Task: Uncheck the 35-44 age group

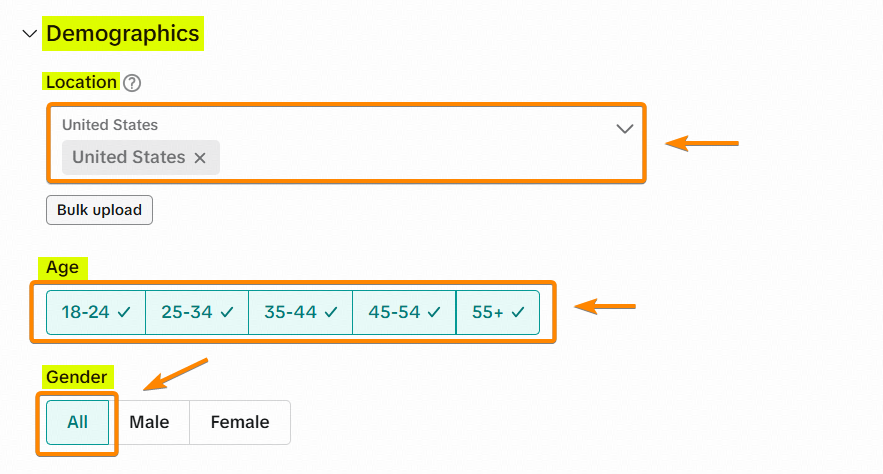Action: coord(300,312)
